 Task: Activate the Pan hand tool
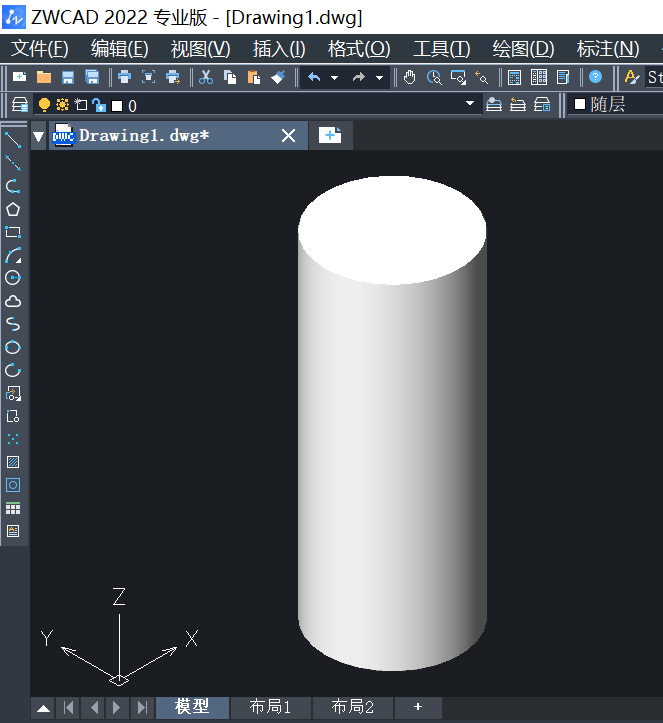409,77
